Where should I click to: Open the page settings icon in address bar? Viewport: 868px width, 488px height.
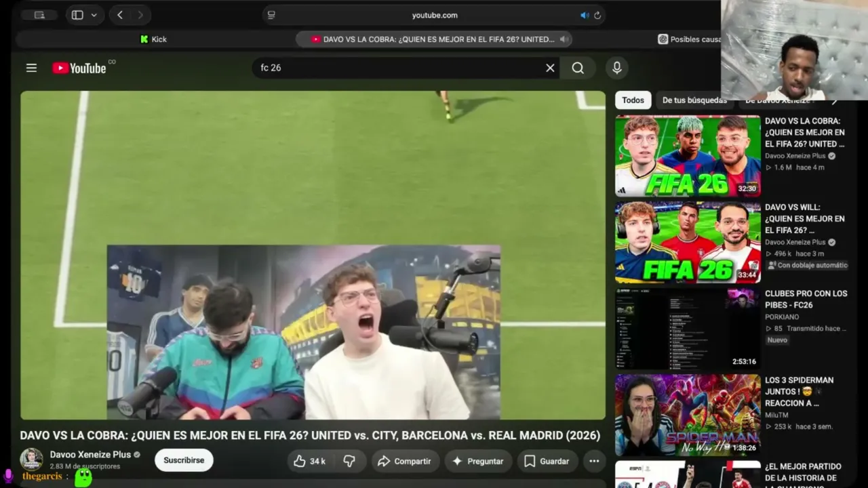click(271, 15)
